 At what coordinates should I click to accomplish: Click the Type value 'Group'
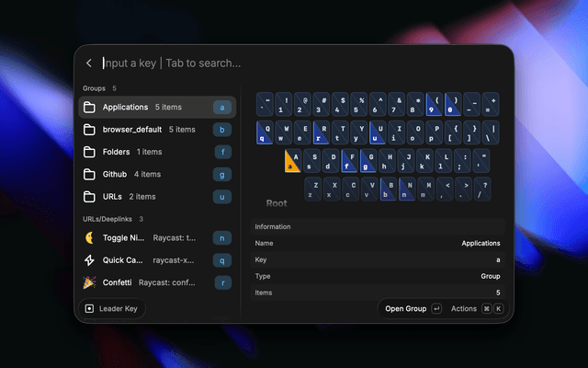491,276
